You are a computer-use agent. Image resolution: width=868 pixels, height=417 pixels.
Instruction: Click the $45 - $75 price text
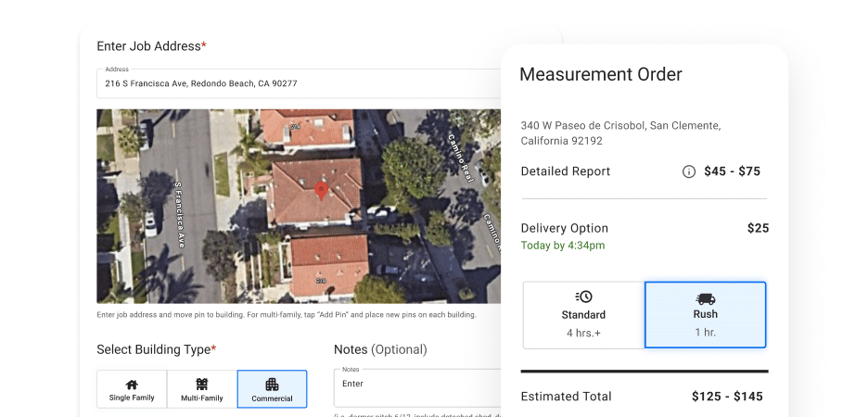[732, 171]
